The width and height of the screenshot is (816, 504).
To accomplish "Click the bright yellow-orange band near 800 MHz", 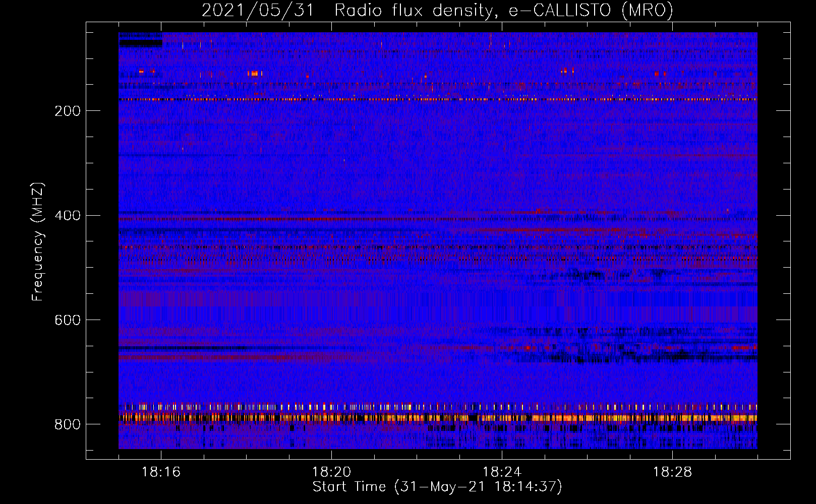I will click(438, 417).
